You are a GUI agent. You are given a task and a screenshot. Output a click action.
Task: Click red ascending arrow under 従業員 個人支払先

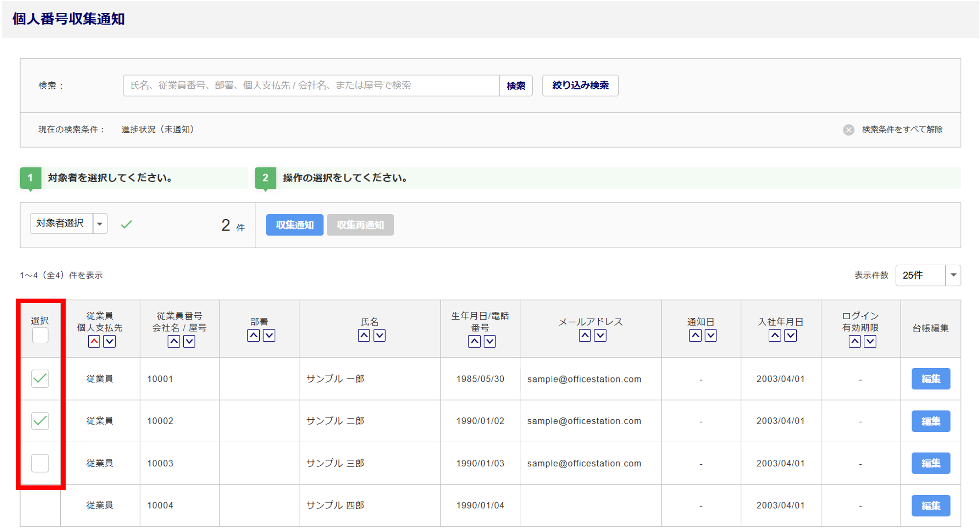94,341
